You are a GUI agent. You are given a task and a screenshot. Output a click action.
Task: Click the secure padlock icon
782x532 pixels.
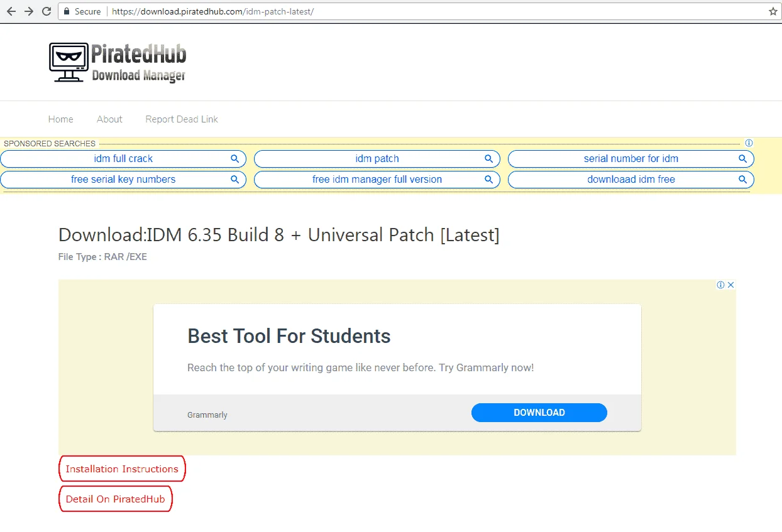(67, 11)
